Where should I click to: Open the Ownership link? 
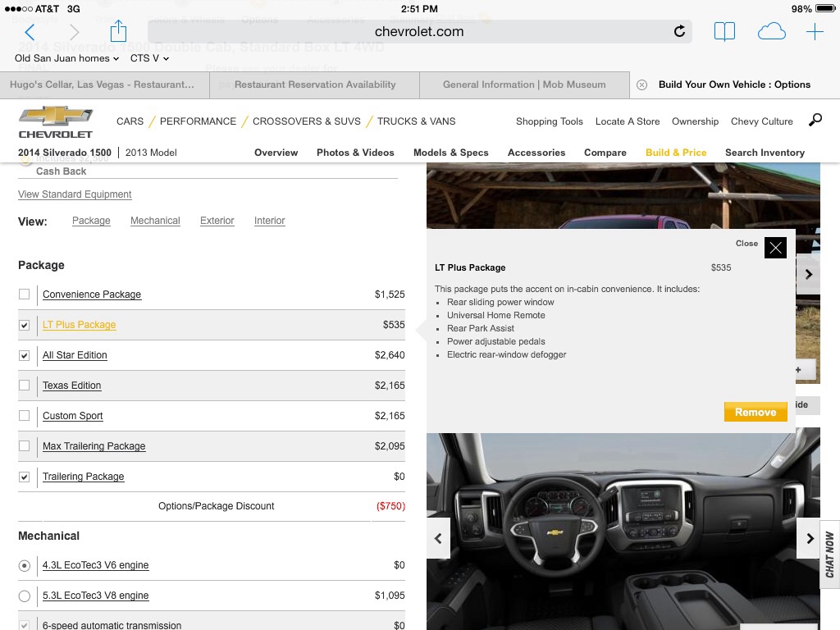click(x=696, y=121)
